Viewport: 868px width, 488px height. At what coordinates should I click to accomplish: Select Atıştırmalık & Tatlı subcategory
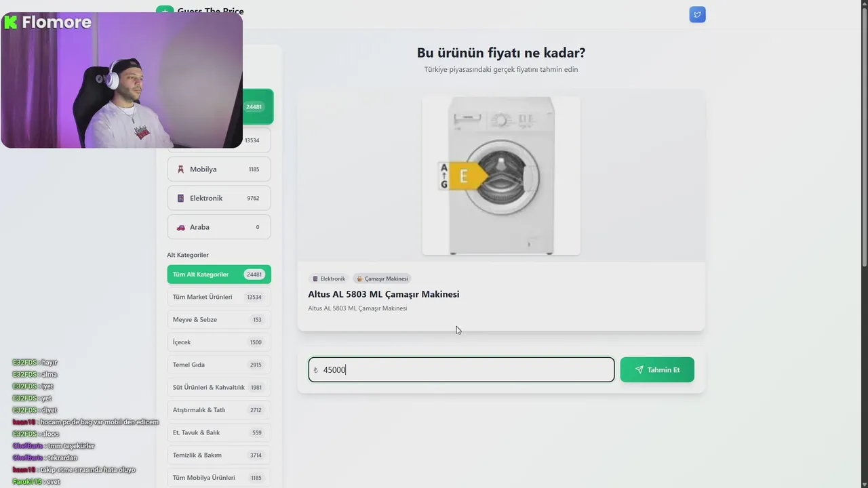tap(219, 409)
